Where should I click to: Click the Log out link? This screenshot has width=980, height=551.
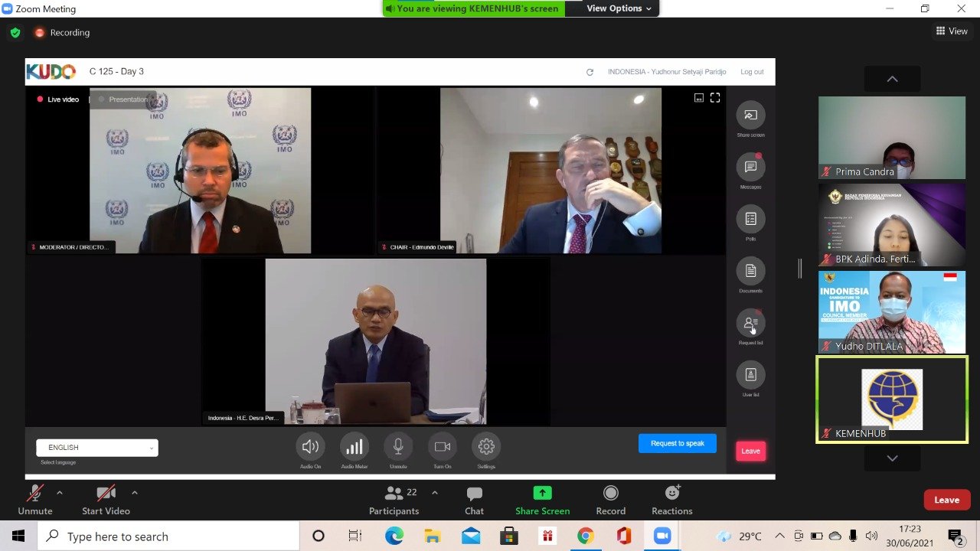pyautogui.click(x=752, y=72)
